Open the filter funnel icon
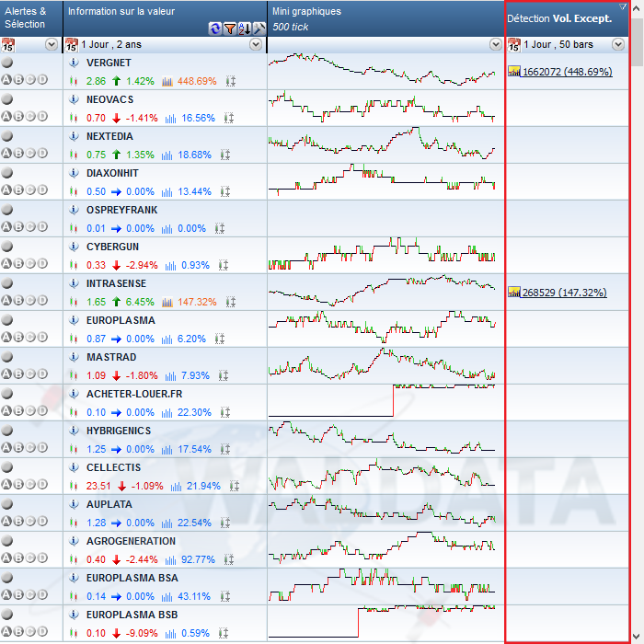644x644 pixels. (x=230, y=29)
